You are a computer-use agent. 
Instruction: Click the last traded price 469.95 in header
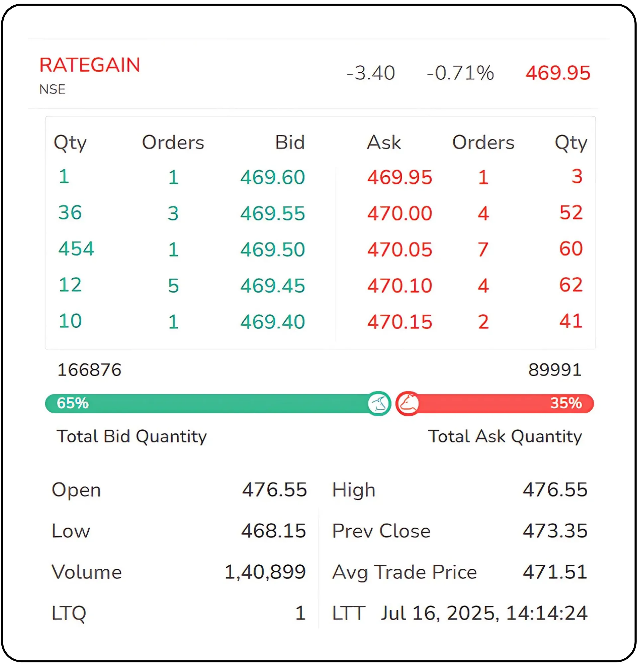point(557,73)
